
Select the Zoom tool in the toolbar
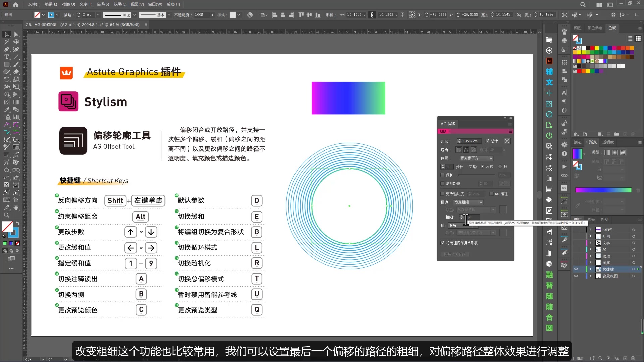click(7, 215)
